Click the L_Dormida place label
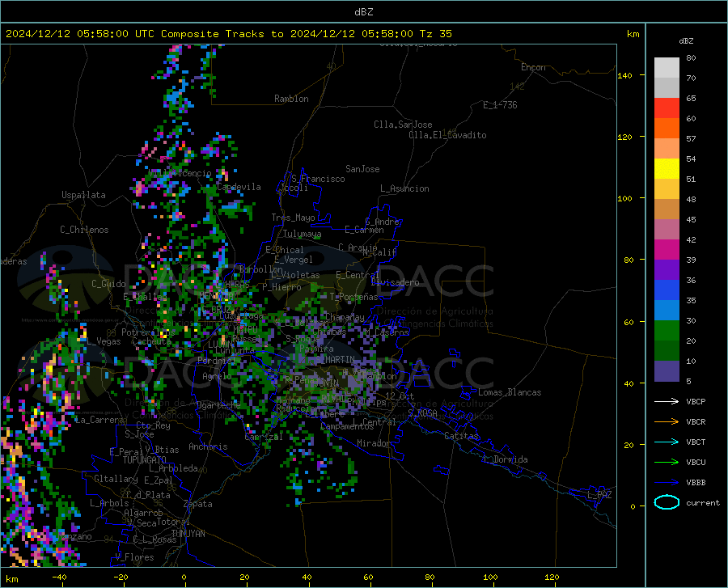 [x=505, y=459]
